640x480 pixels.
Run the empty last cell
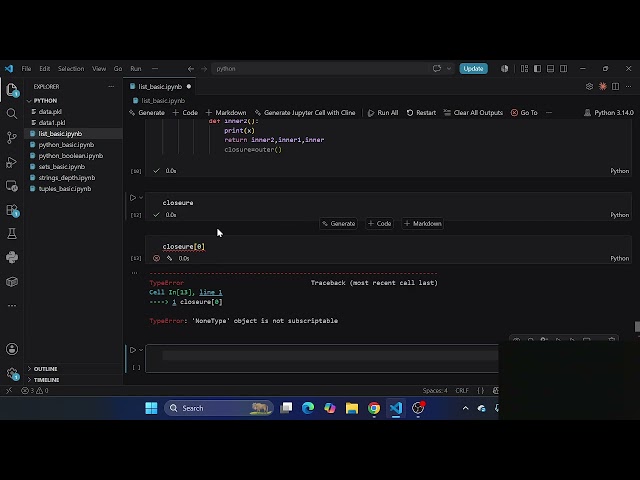[x=133, y=350]
